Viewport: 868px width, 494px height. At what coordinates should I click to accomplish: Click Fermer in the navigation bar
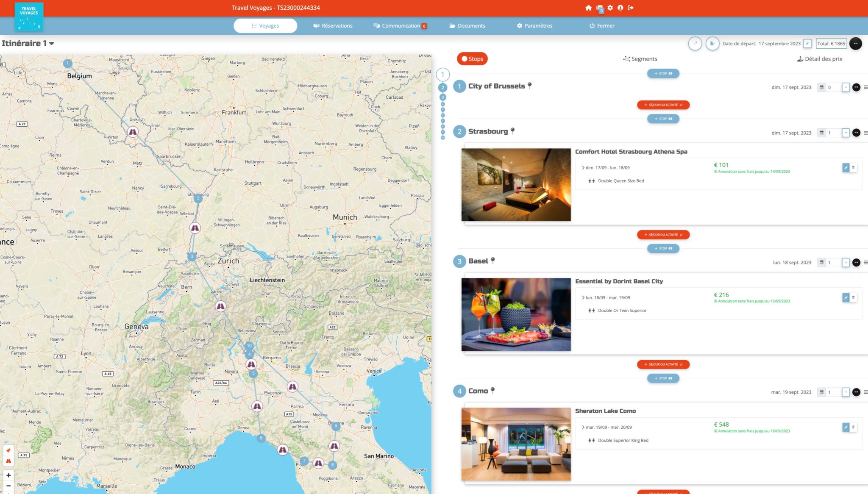click(x=601, y=25)
